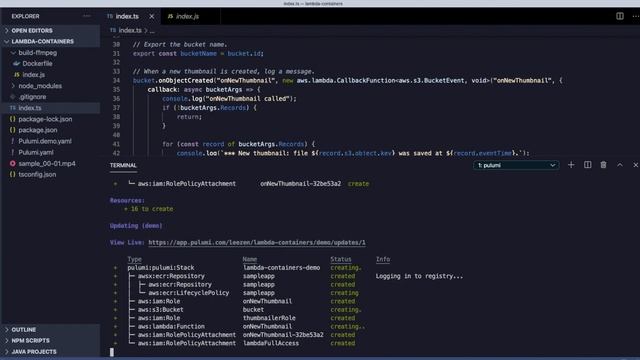Select the TERMINAL panel tab

coord(123,165)
